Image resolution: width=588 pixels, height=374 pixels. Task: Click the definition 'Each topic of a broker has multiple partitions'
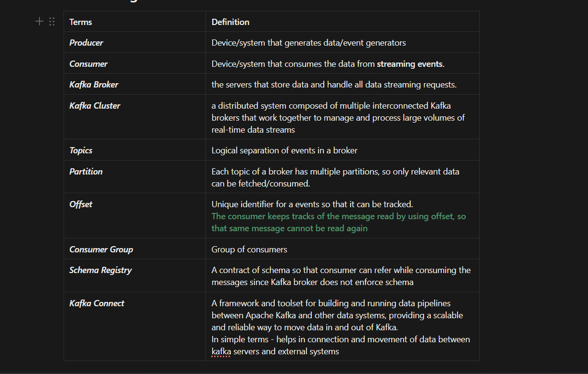[x=336, y=177]
